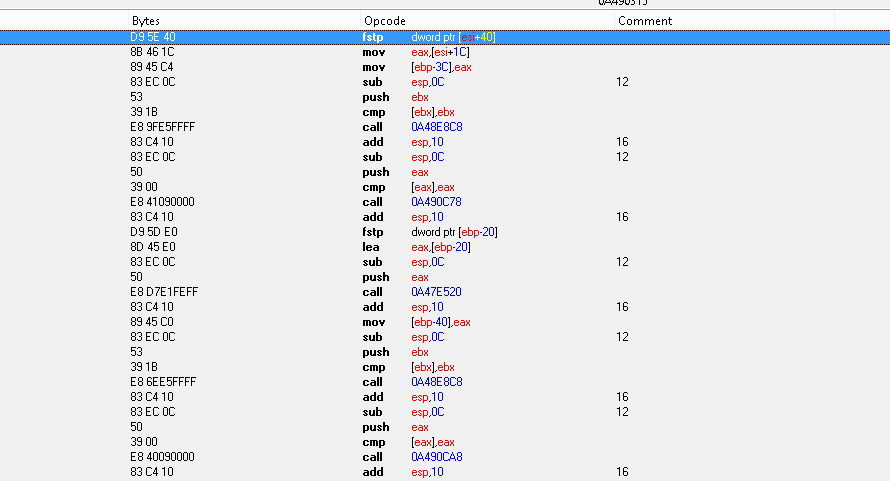Select the bytes cell E8 6EE5FFFF
The width and height of the screenshot is (890, 481).
click(x=163, y=382)
